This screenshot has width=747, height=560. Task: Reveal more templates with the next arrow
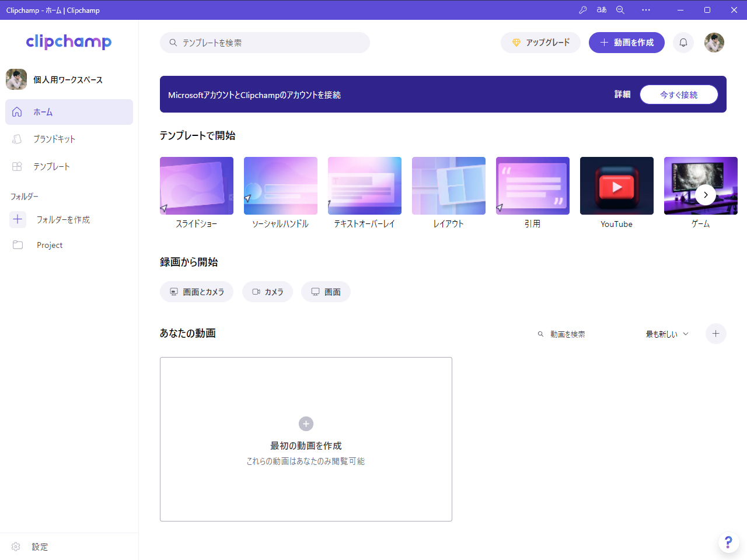pos(706,195)
